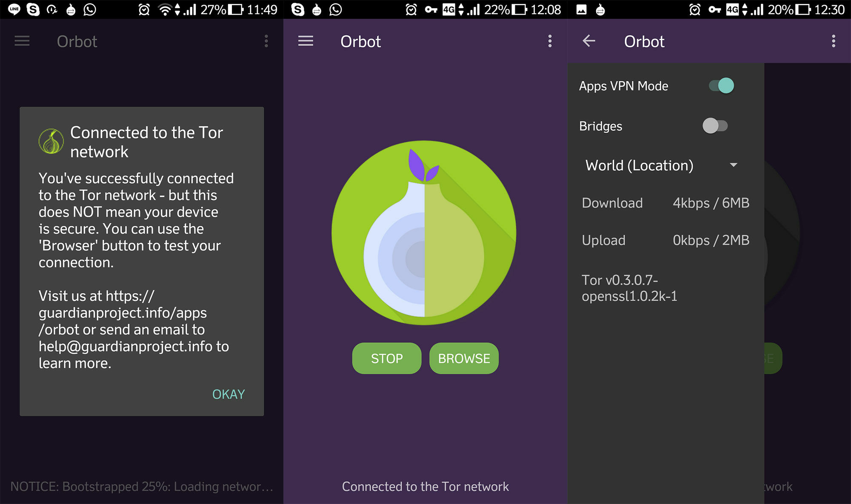851x504 pixels.
Task: Click the three-dot menu in middle screen
Action: click(548, 41)
